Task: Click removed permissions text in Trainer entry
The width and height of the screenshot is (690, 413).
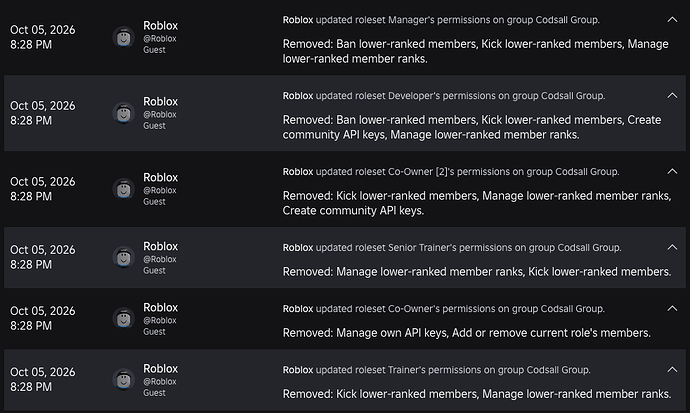Action: click(477, 394)
